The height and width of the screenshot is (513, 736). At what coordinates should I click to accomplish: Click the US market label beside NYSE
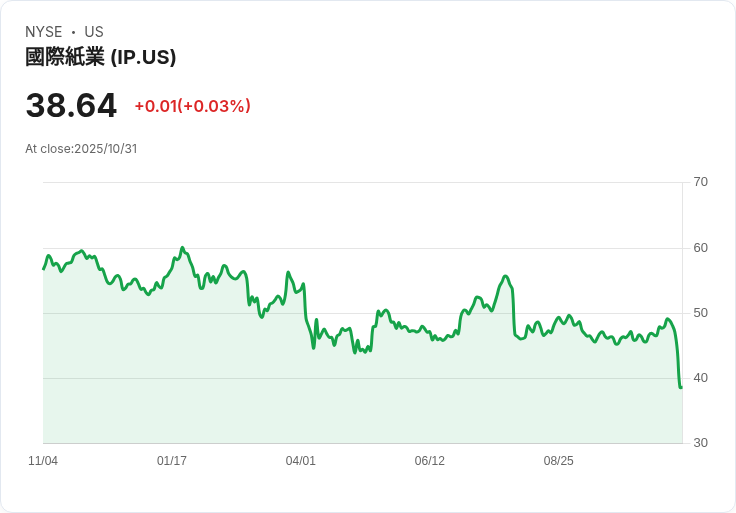click(x=94, y=32)
